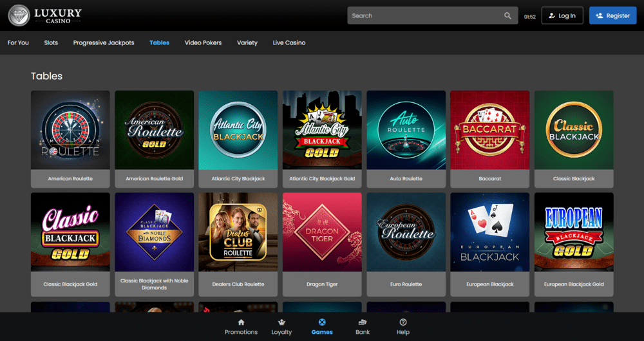The height and width of the screenshot is (341, 644).
Task: Open Dealers Club Roulette thumbnail
Action: pos(238,232)
